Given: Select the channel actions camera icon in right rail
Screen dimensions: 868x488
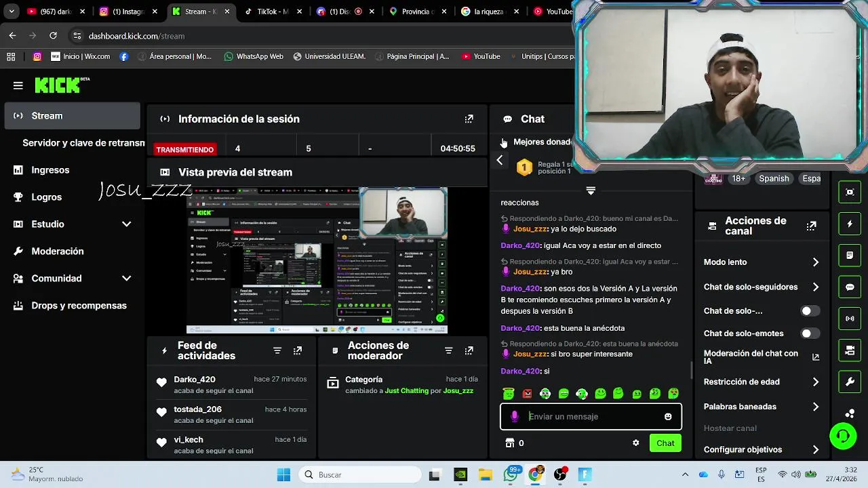Looking at the screenshot, I should pyautogui.click(x=850, y=350).
